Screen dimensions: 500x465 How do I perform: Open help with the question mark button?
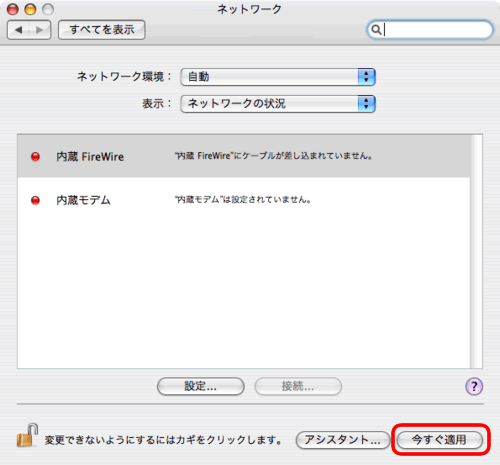pos(474,386)
